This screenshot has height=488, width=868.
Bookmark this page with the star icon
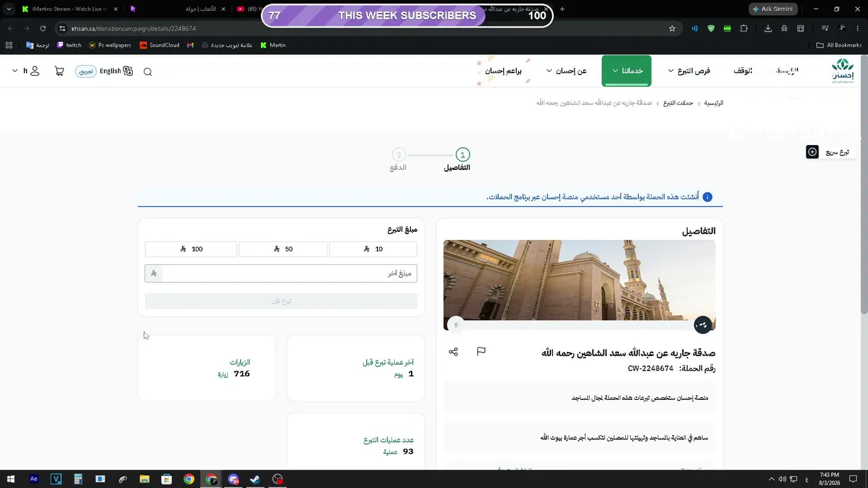672,28
